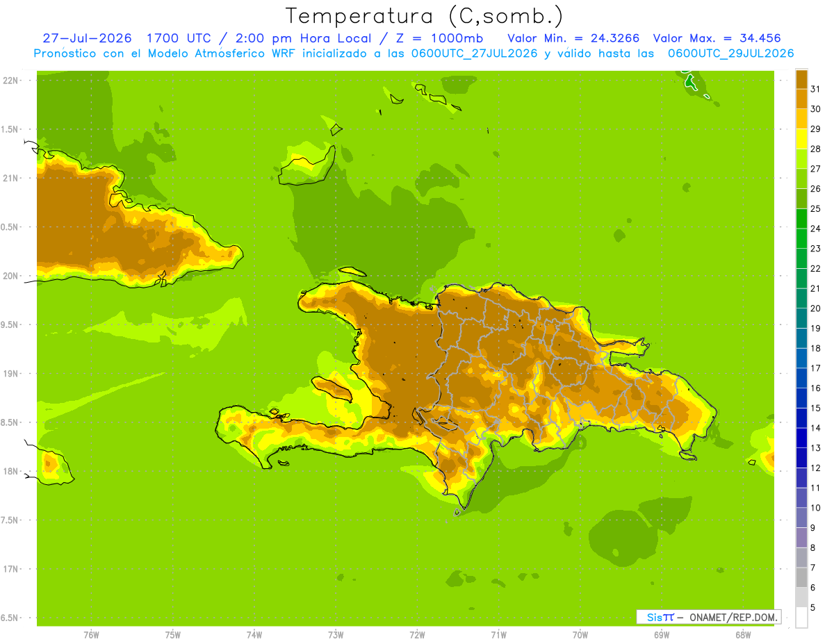
Task: Click the "75W" longitude label
Action: [x=172, y=634]
